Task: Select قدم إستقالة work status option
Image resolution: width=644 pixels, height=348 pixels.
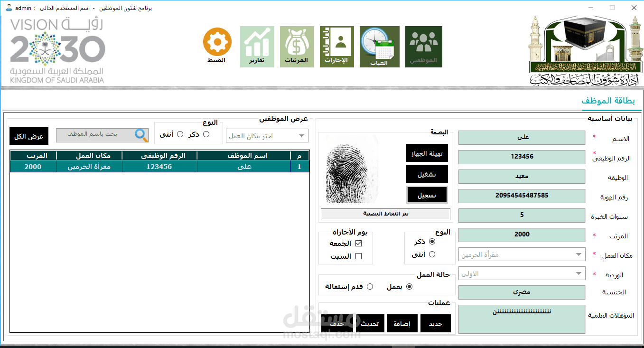Action: point(370,286)
